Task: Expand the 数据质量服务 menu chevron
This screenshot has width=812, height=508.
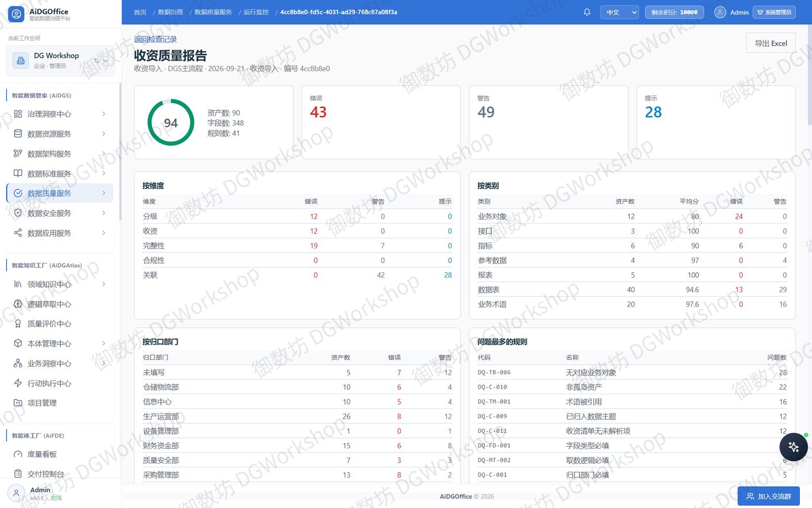Action: click(x=104, y=193)
